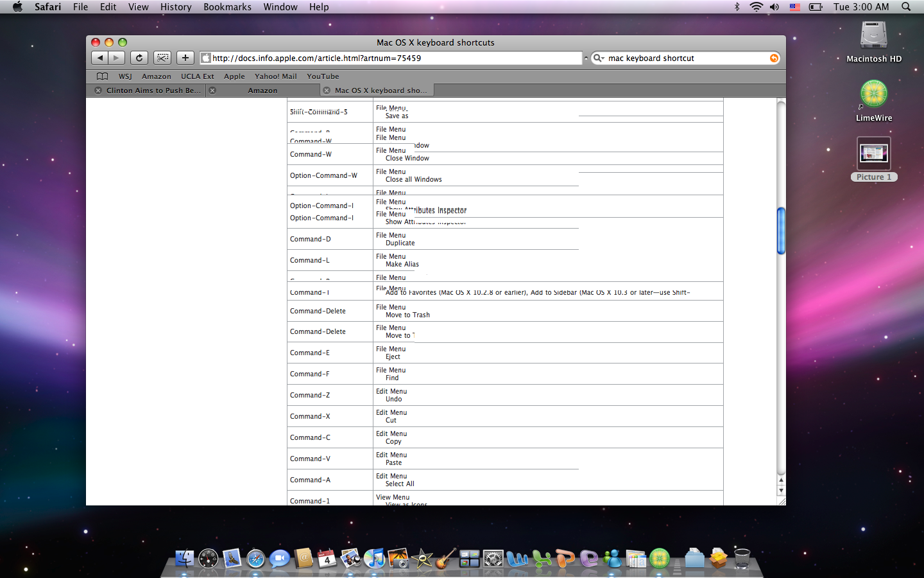Click Safari's forward arrow button

[x=116, y=58]
